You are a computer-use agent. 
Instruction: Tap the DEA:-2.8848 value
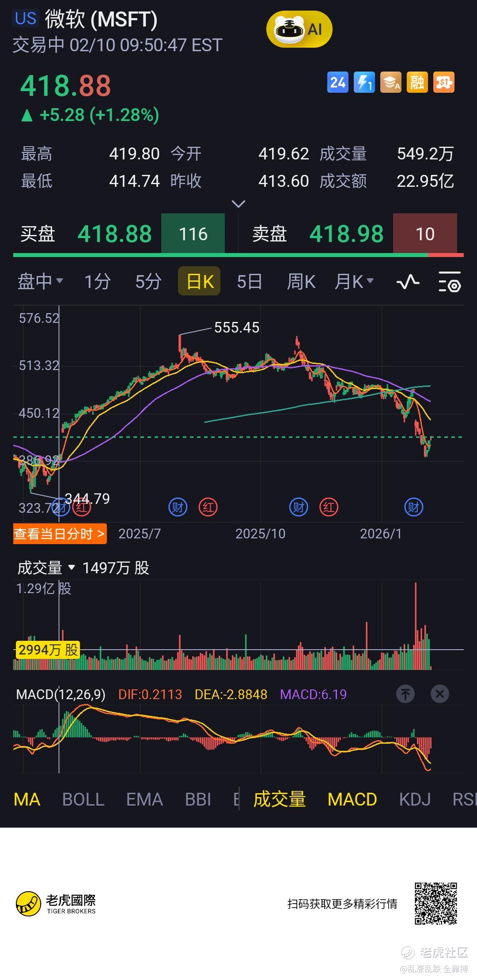[x=231, y=695]
